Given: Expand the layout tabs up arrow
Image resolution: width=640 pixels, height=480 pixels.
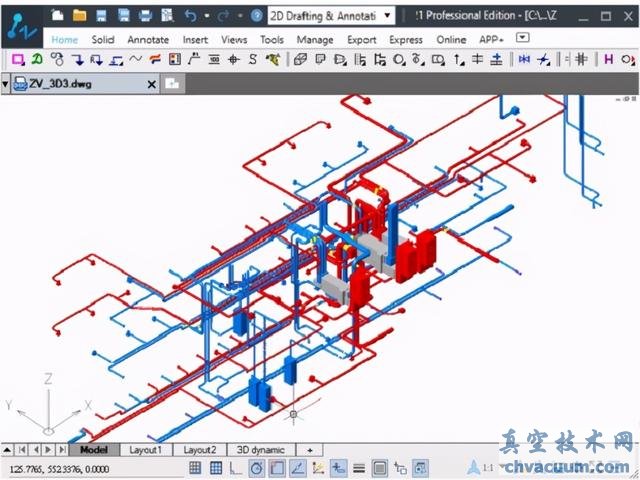Looking at the screenshot, I should pyautogui.click(x=7, y=450).
